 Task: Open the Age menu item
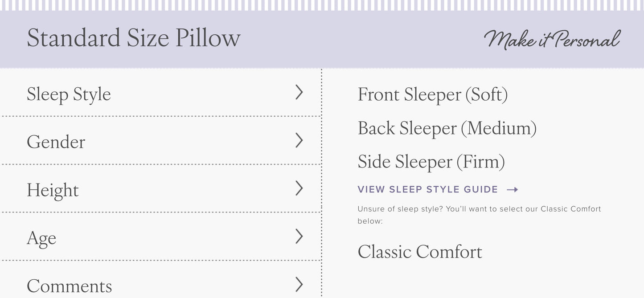point(41,237)
